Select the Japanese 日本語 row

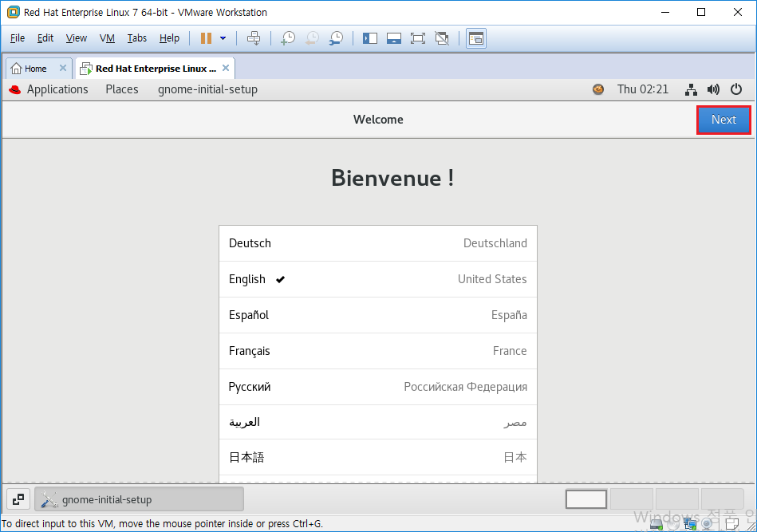pos(378,457)
